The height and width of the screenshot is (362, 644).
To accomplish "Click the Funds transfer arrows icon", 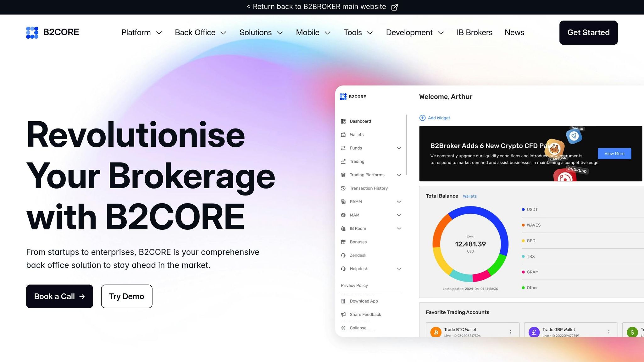I will click(x=343, y=148).
